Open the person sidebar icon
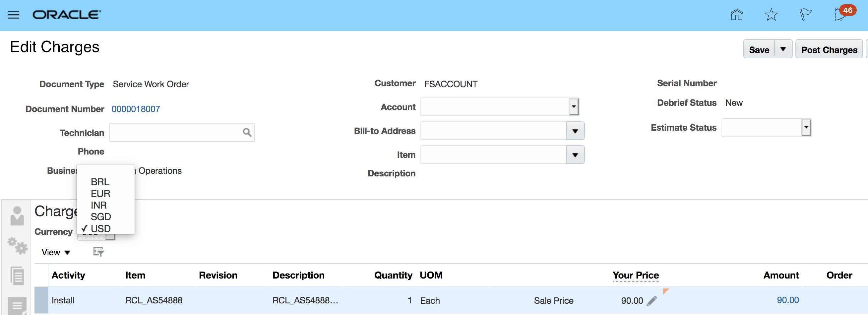This screenshot has height=315, width=868. [x=17, y=216]
